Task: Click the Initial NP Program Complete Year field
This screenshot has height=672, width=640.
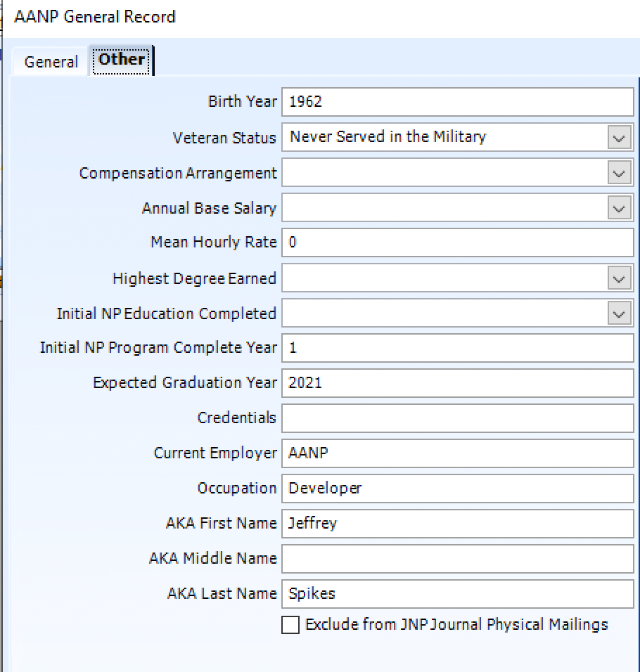Action: coord(457,348)
